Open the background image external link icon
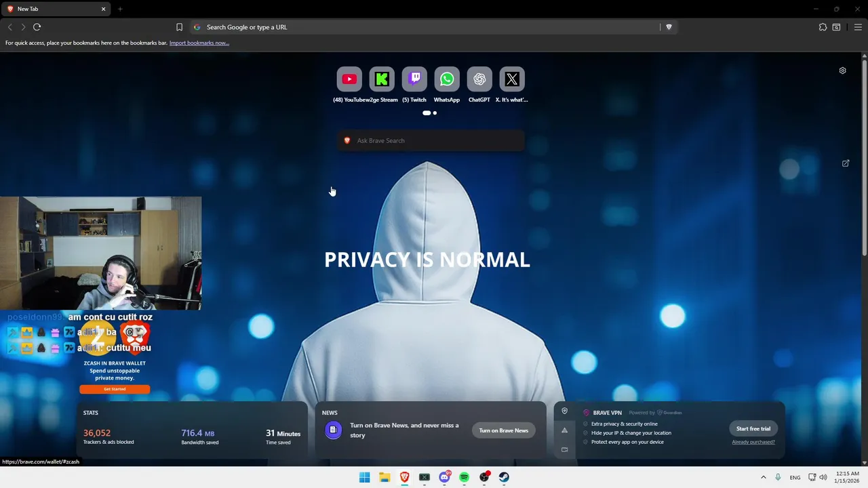 pyautogui.click(x=846, y=163)
